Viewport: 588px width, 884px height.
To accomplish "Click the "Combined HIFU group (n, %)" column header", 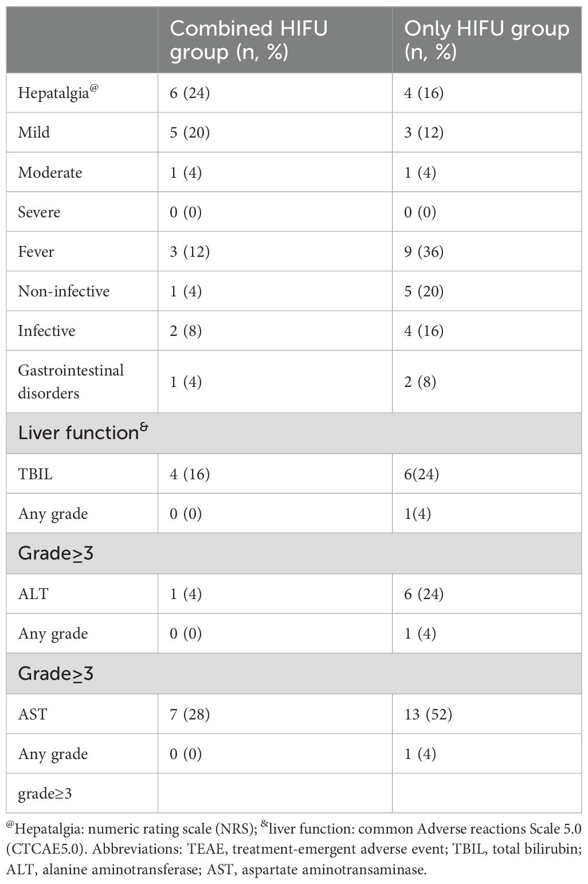I will click(248, 40).
